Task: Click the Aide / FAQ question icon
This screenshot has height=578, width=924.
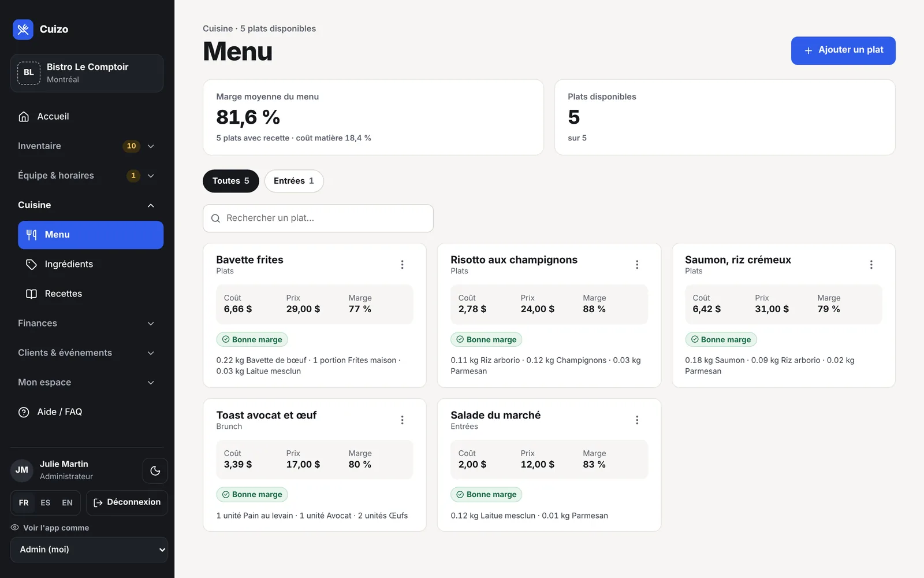Action: pyautogui.click(x=24, y=412)
